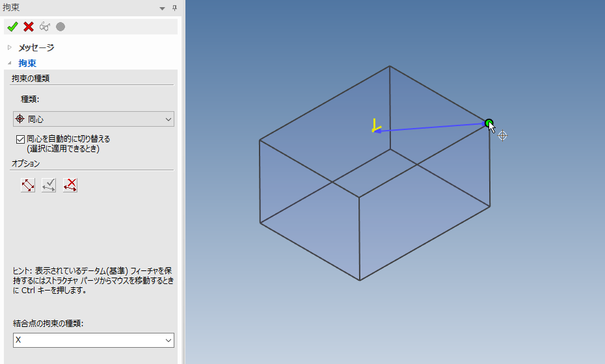Click the blue arrow line on the top face
Viewport: 605px width, 364px height.
tap(429, 127)
